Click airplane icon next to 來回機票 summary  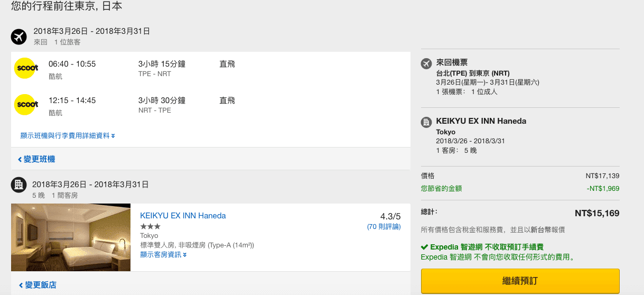[426, 64]
